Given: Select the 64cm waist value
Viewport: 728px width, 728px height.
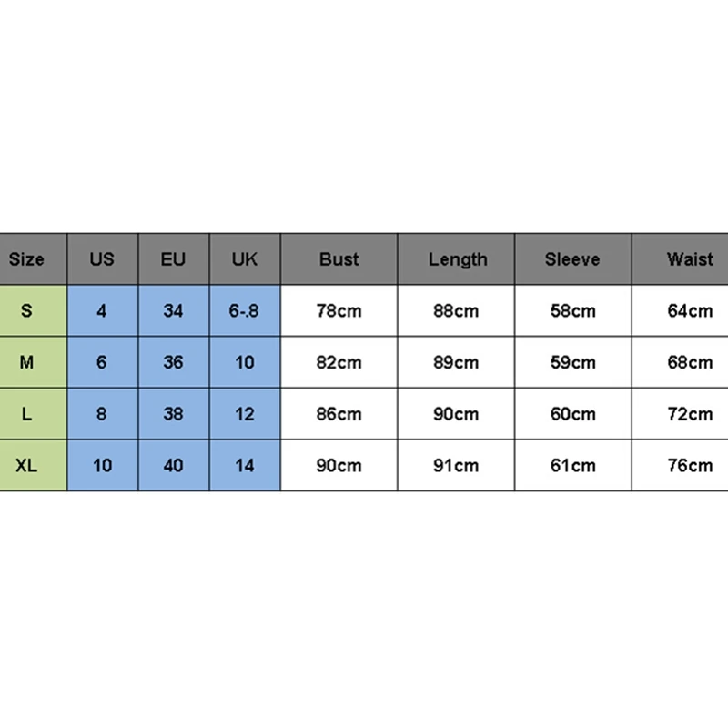Looking at the screenshot, I should coord(689,311).
